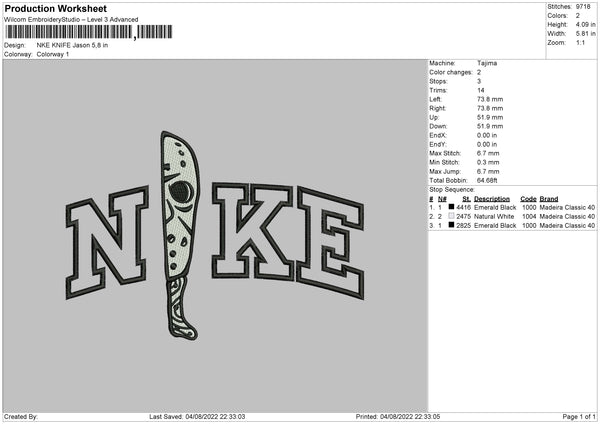Select the Up value '51.9 mm'

click(x=490, y=117)
